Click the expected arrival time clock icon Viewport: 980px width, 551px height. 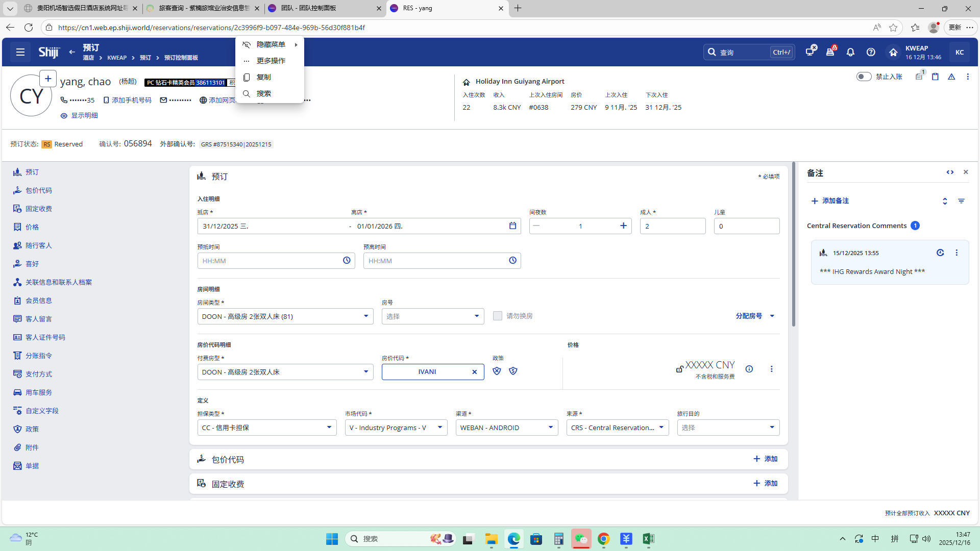tap(347, 261)
